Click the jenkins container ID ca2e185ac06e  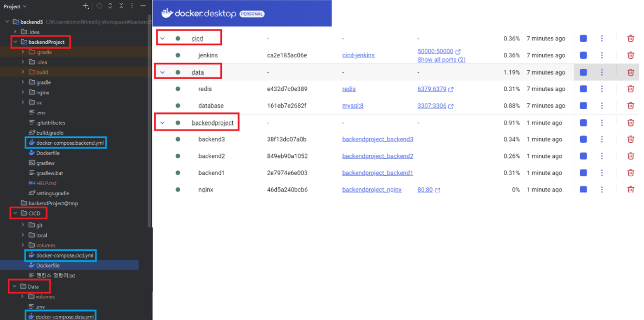tap(287, 55)
